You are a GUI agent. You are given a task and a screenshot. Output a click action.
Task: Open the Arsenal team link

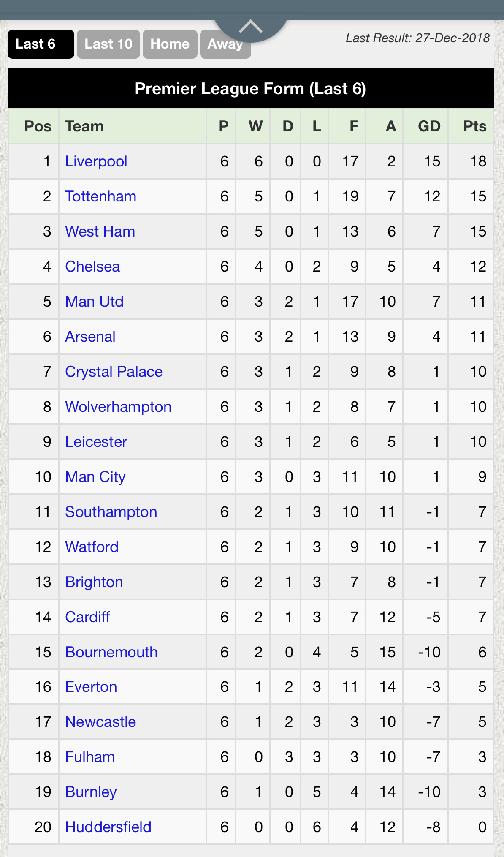pos(90,337)
